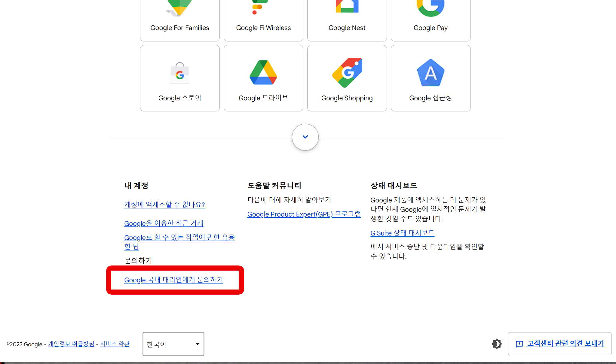
Task: Open G Suite 상태 대시보드 link
Action: pyautogui.click(x=402, y=233)
